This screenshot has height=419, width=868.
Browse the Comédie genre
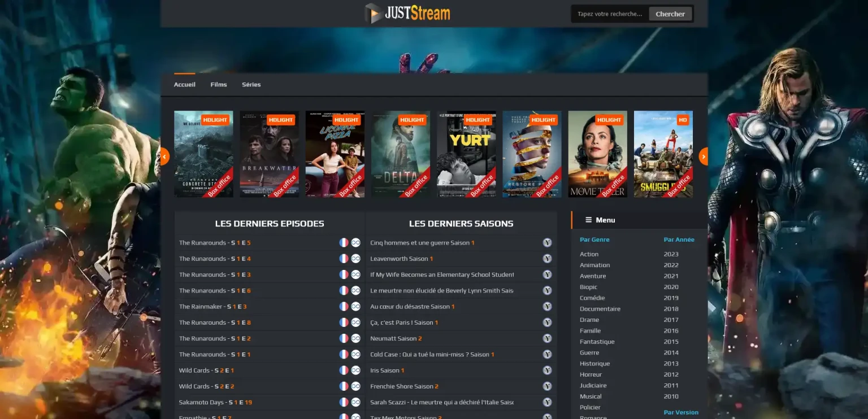click(x=592, y=298)
